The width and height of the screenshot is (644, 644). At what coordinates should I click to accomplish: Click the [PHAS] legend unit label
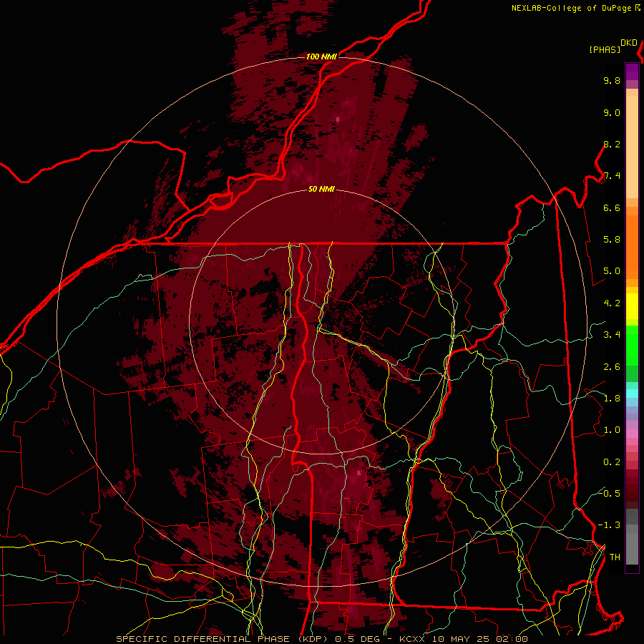pyautogui.click(x=605, y=49)
